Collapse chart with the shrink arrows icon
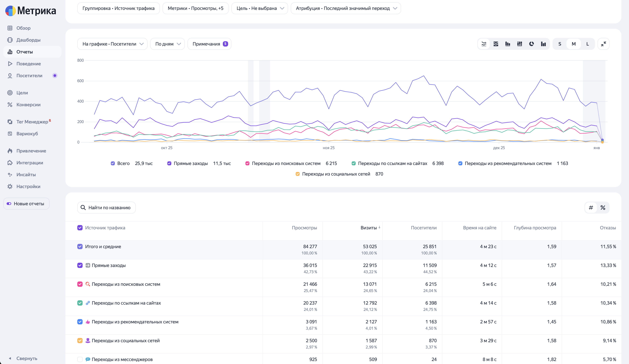629x364 pixels. [603, 44]
